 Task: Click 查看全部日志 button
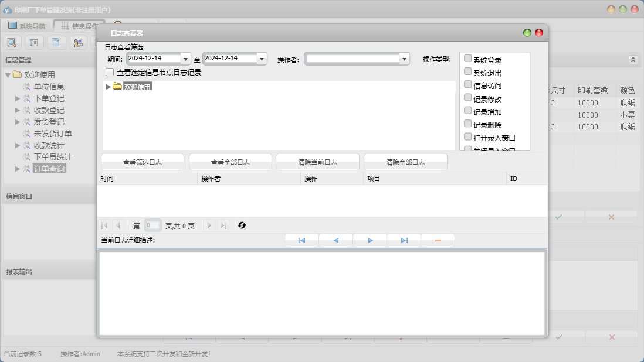click(231, 162)
